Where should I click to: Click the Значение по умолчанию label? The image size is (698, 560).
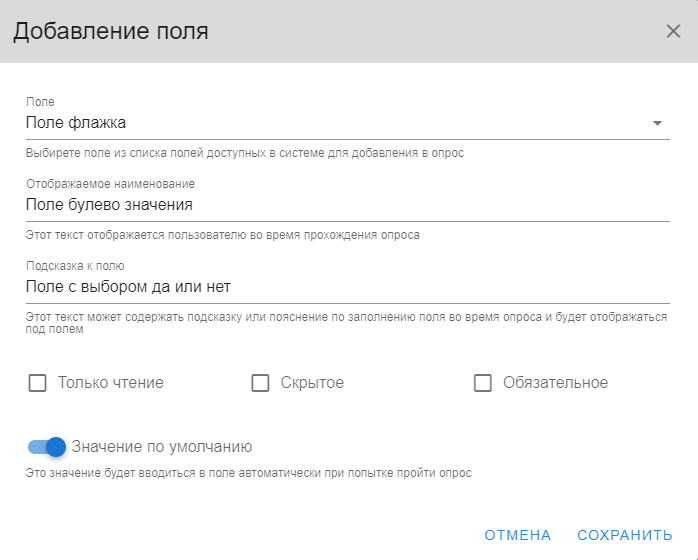pos(162,446)
